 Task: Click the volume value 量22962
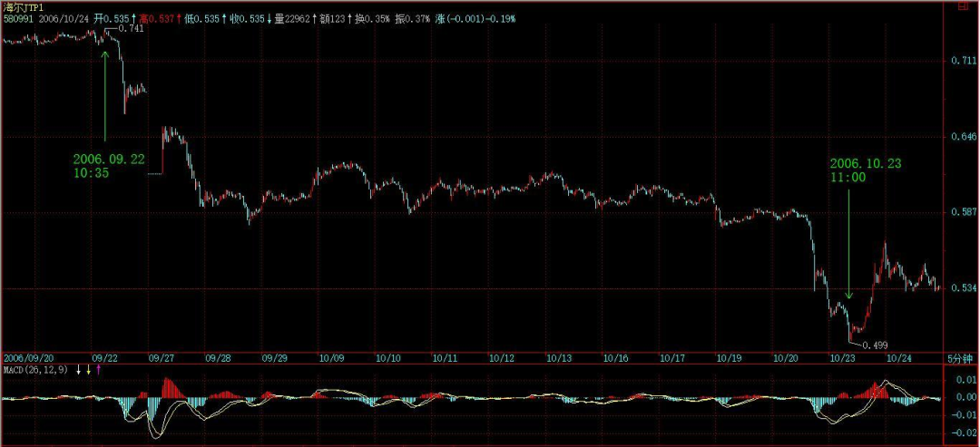[292, 19]
